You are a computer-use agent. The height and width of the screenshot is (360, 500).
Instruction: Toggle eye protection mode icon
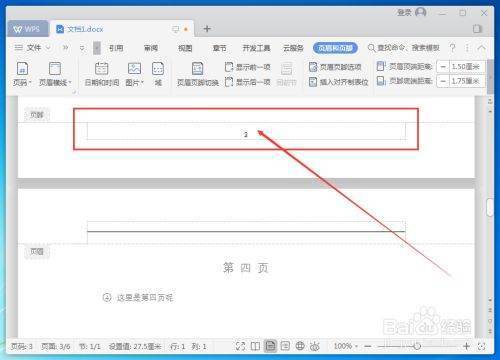coord(314,346)
